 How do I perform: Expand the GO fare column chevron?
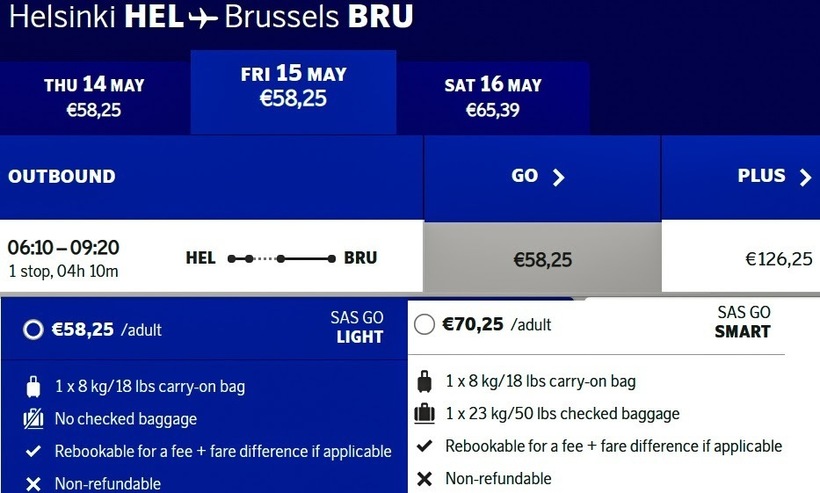point(558,177)
